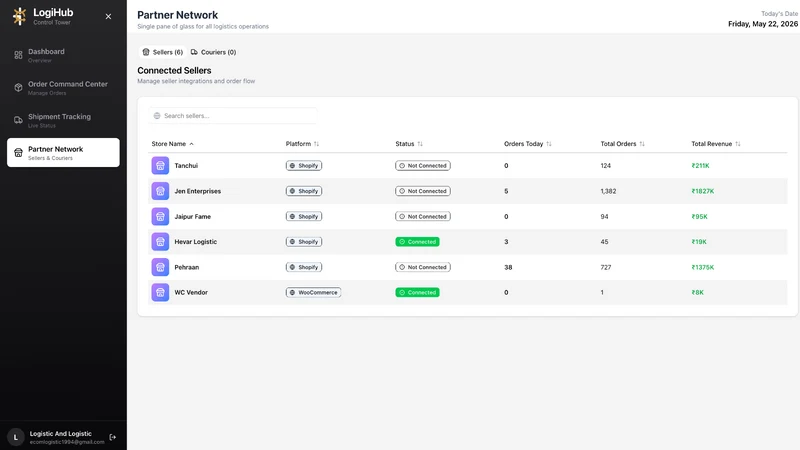Click the Jen Enterprises store name
800x450 pixels.
click(198, 191)
